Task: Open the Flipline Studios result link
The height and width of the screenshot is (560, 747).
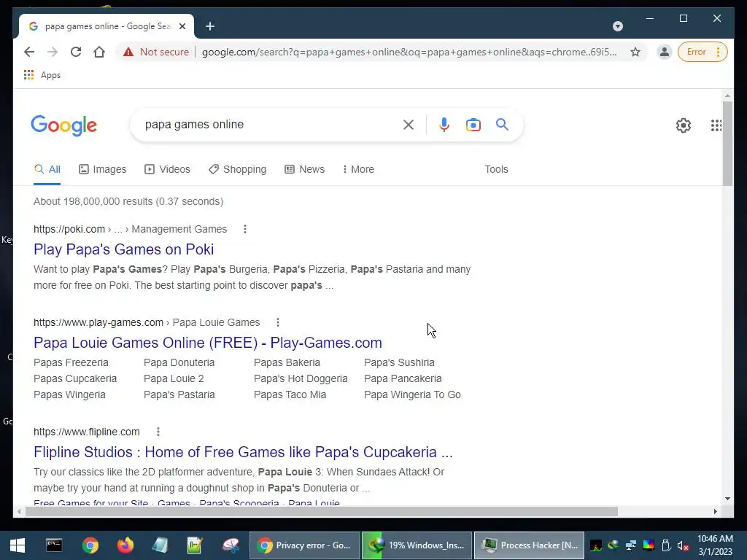Action: point(243,452)
